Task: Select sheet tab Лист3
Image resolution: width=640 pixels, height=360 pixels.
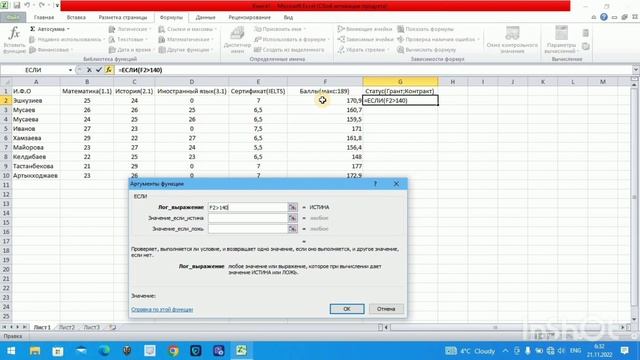Action: (92, 327)
